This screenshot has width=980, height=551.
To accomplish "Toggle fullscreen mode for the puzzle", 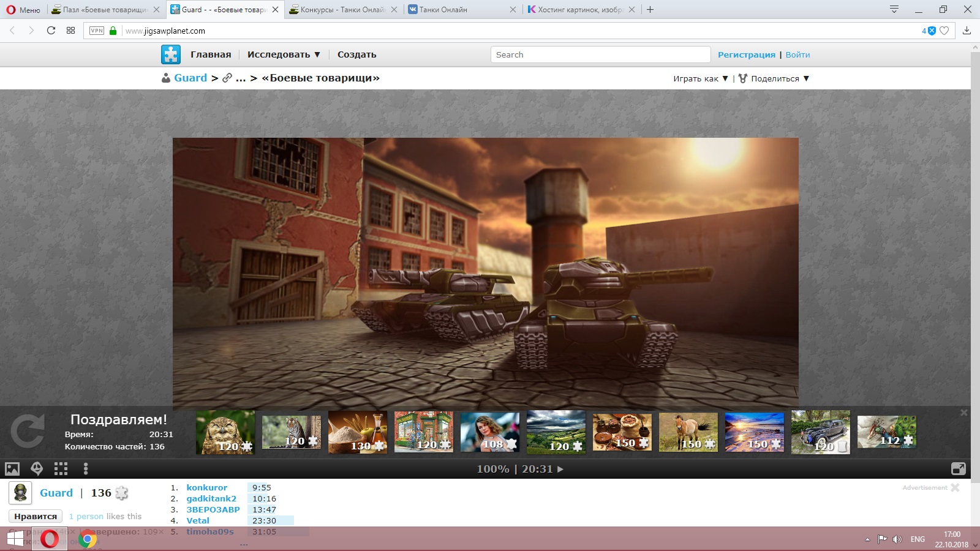I will (959, 469).
